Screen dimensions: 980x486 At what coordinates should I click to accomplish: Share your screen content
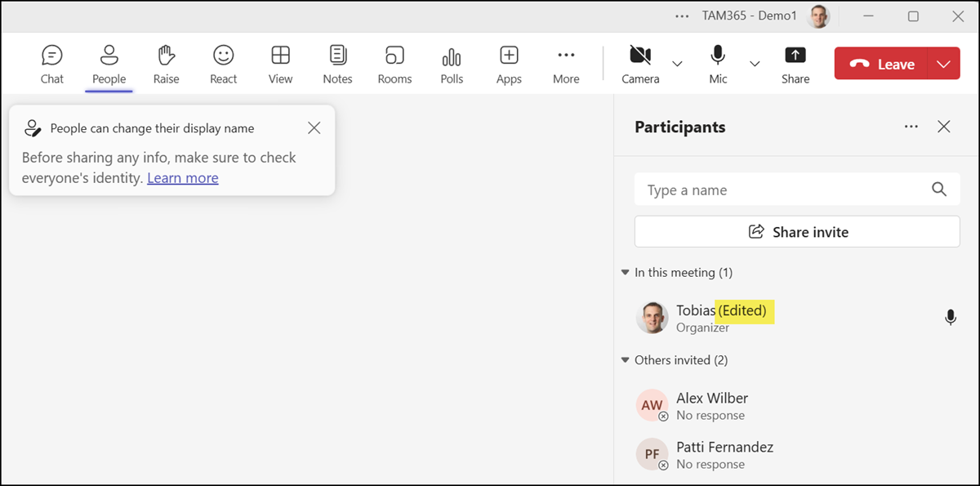coord(795,65)
